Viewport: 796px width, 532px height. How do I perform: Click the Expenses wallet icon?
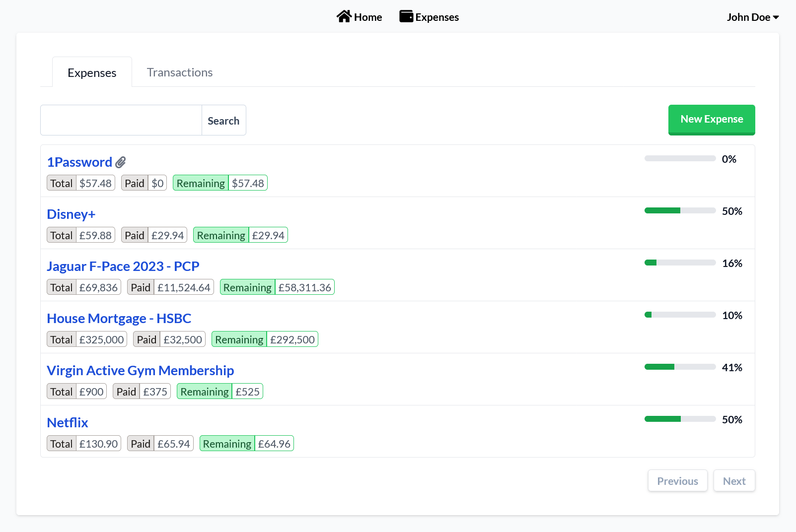[406, 16]
